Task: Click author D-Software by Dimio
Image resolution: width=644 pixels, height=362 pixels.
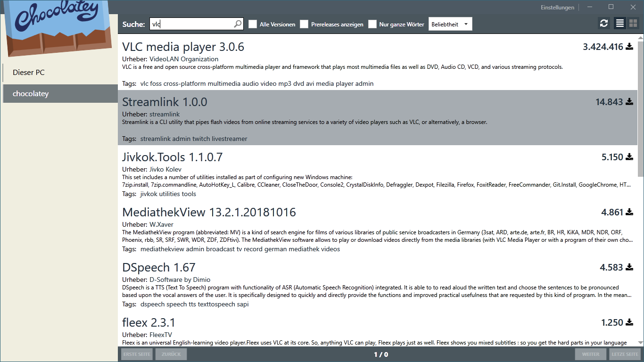Action: pos(180,280)
